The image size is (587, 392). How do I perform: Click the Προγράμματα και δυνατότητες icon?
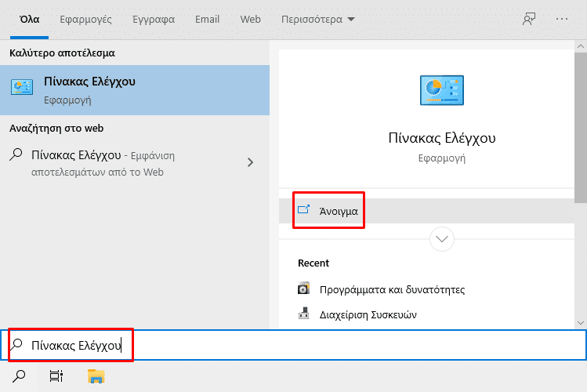pos(303,289)
